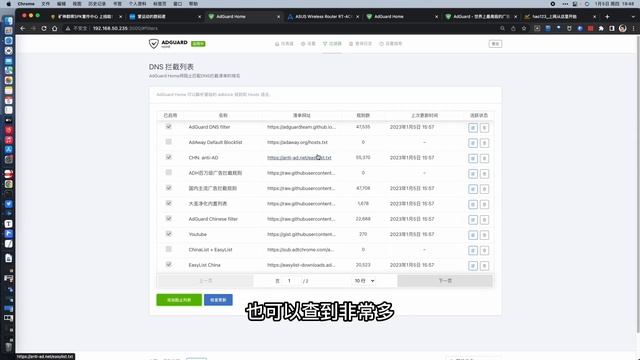
Task: Close the ASUS Wireless Router tab
Action: tap(358, 17)
